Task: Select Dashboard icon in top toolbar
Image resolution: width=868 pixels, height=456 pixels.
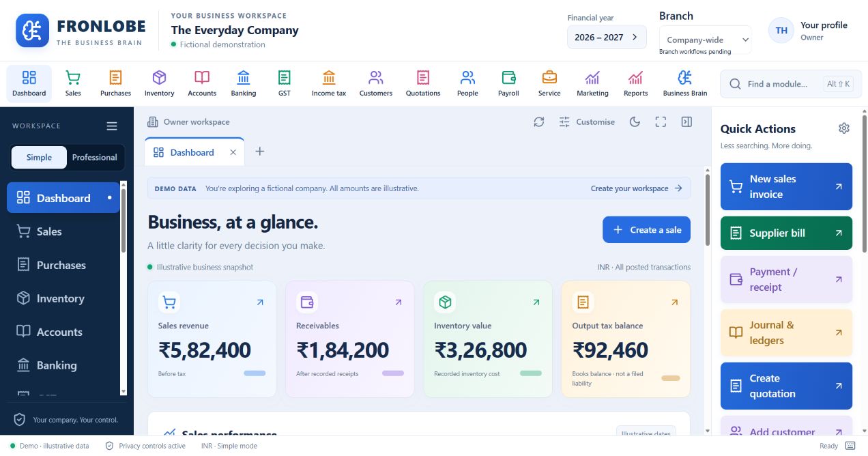Action: [29, 84]
